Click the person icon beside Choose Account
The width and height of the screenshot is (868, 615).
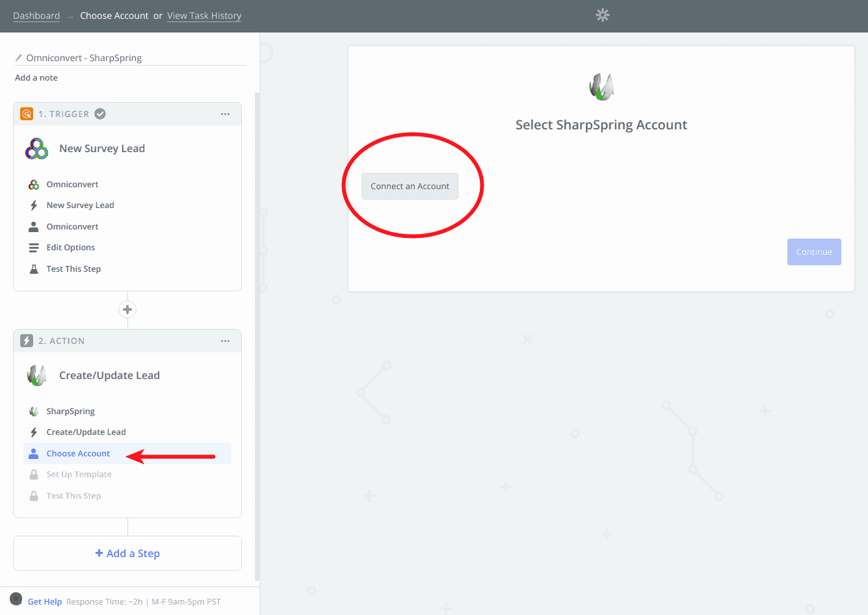pos(34,452)
